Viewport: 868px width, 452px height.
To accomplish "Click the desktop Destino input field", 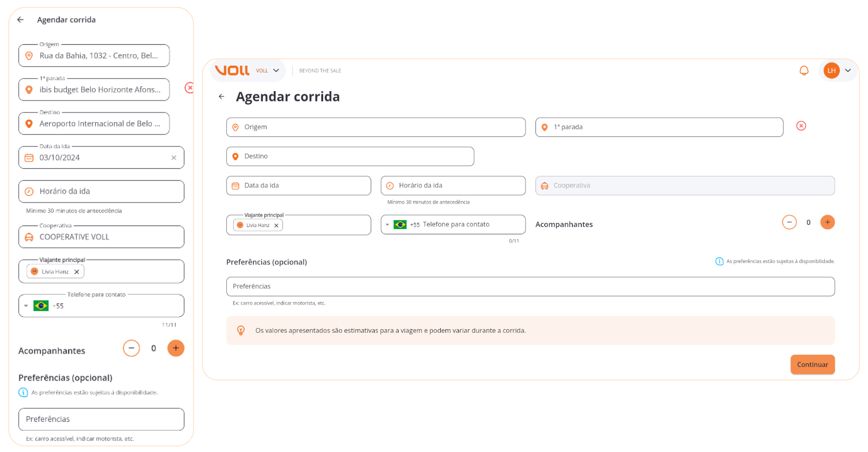I will tap(350, 156).
